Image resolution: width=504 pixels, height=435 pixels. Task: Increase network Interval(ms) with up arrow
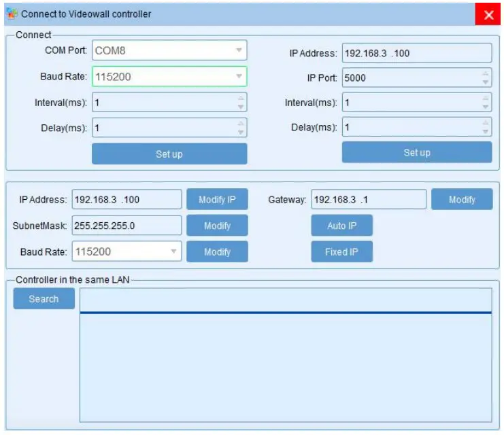pyautogui.click(x=486, y=98)
